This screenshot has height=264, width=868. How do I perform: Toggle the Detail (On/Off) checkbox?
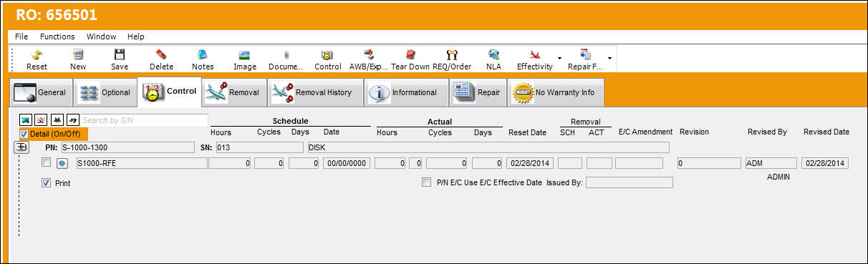pos(24,134)
